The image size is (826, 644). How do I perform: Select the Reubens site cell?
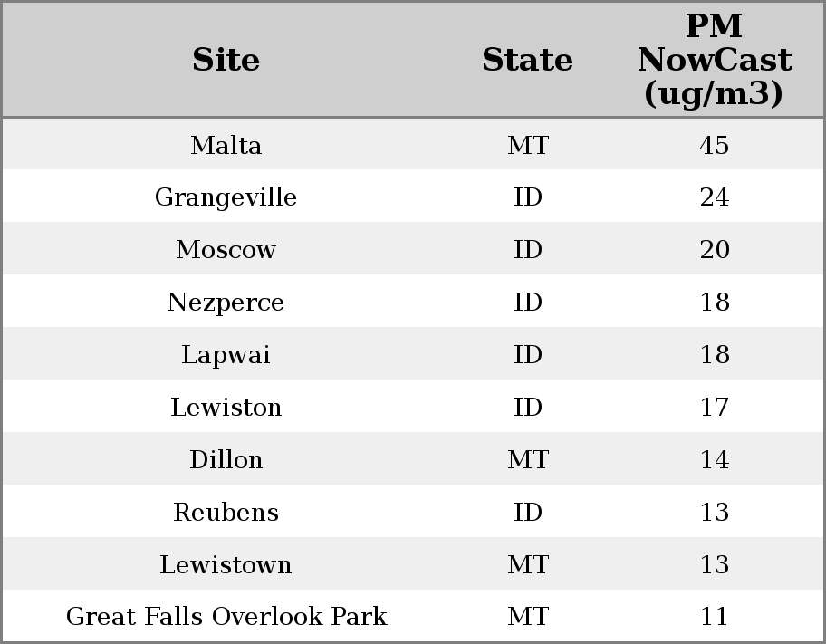[226, 513]
